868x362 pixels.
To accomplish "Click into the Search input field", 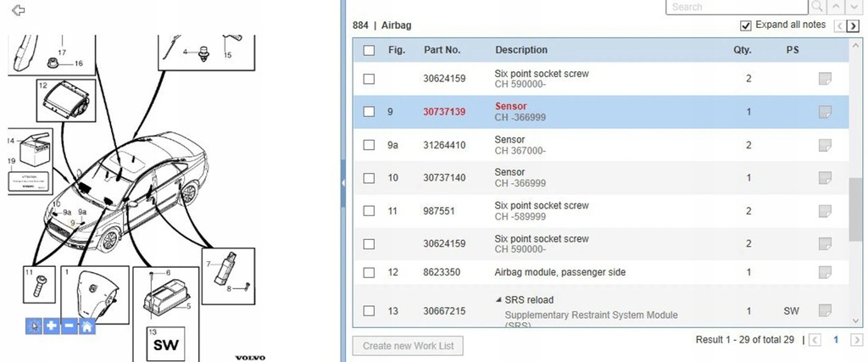I will point(735,7).
